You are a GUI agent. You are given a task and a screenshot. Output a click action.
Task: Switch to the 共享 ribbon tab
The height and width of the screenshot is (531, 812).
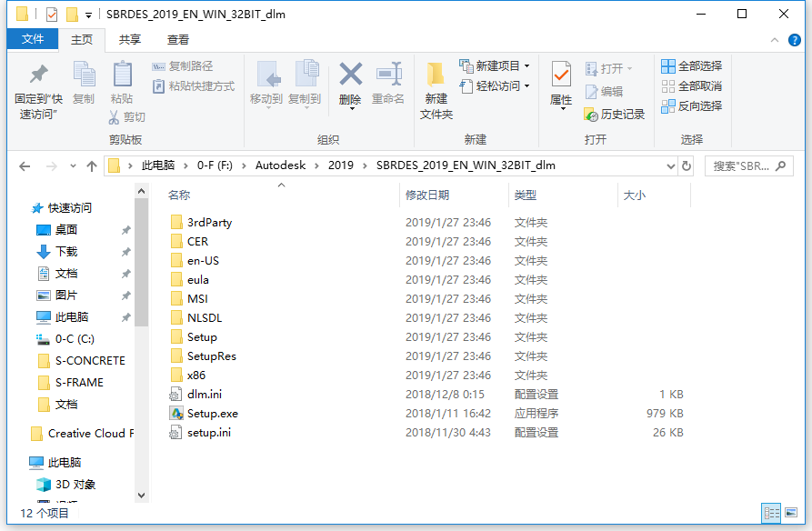[129, 40]
